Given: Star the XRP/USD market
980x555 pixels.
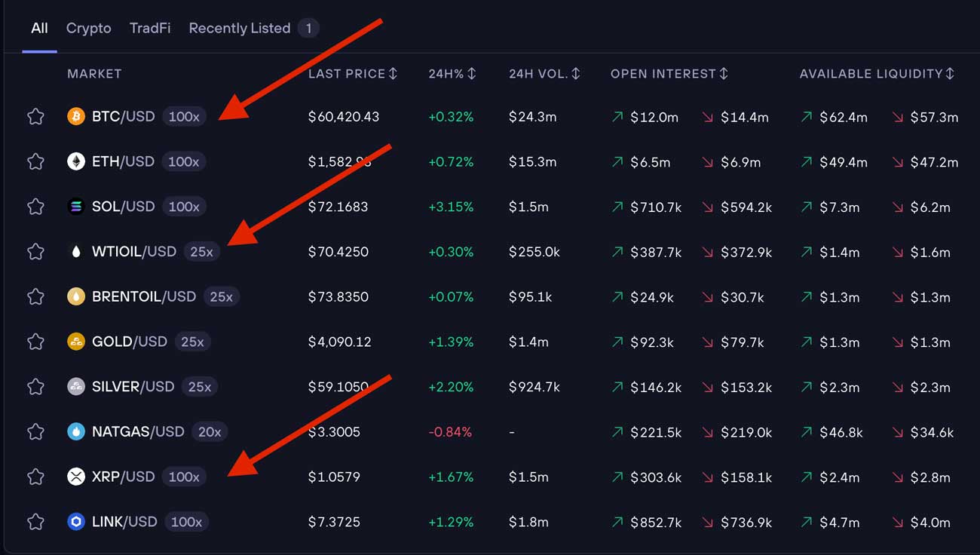Looking at the screenshot, I should pos(35,477).
